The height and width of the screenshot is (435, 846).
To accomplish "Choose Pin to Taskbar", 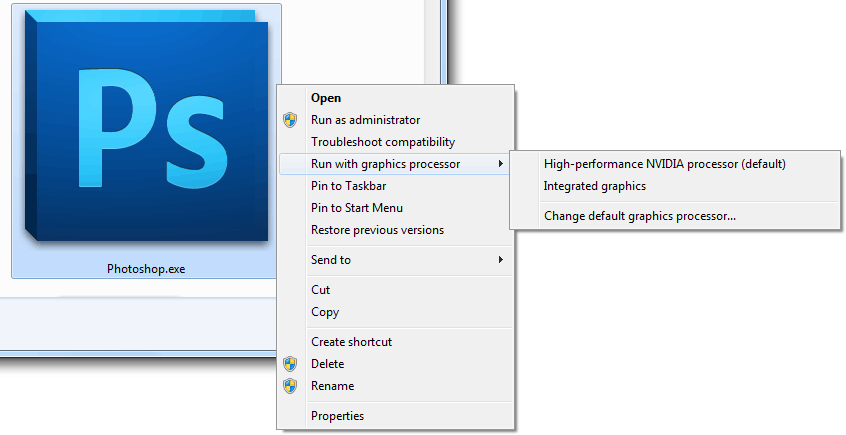I will click(x=395, y=186).
